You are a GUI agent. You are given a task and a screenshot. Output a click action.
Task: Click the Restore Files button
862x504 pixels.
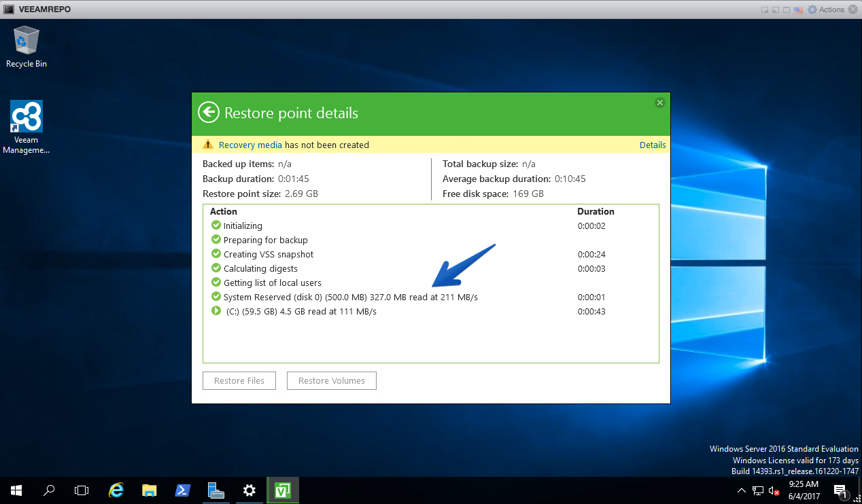pyautogui.click(x=239, y=380)
